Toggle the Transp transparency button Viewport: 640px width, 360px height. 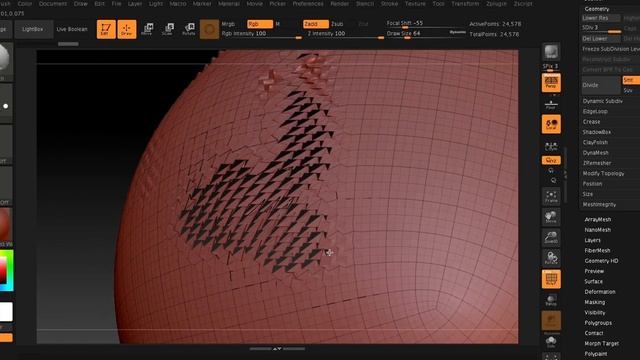click(551, 300)
